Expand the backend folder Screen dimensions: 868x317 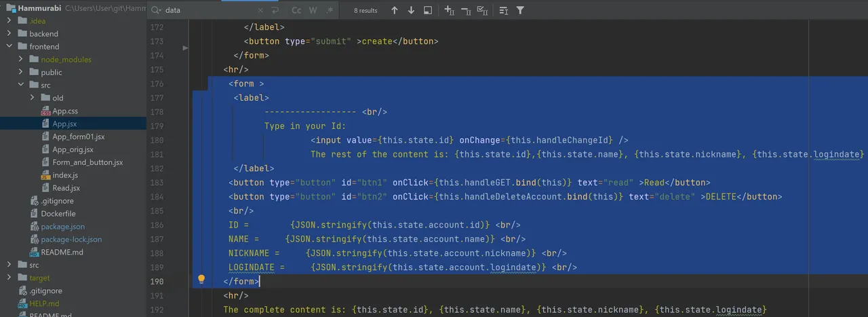point(9,33)
